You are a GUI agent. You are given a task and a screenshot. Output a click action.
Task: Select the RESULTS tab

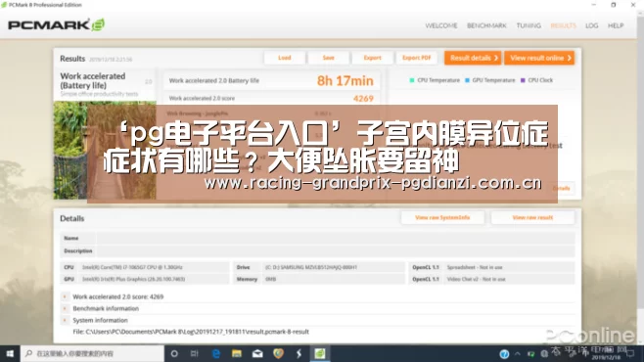tap(563, 25)
